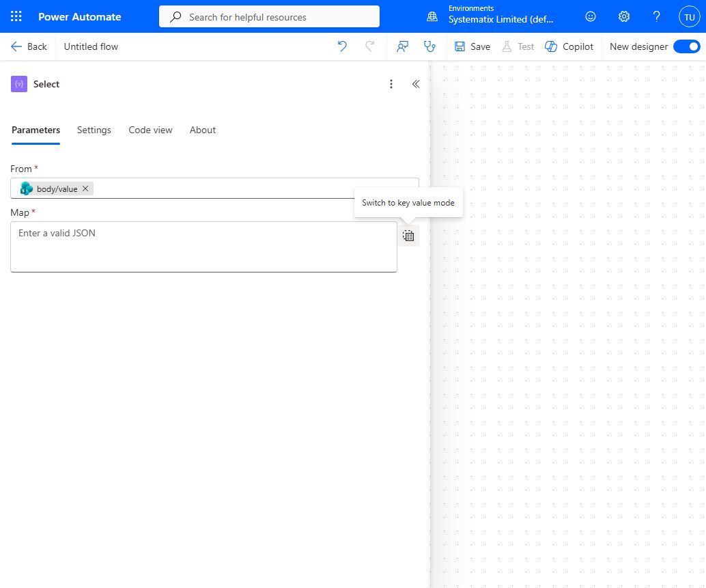The width and height of the screenshot is (706, 588).
Task: Run the flow checker stethoscope icon
Action: pyautogui.click(x=429, y=46)
